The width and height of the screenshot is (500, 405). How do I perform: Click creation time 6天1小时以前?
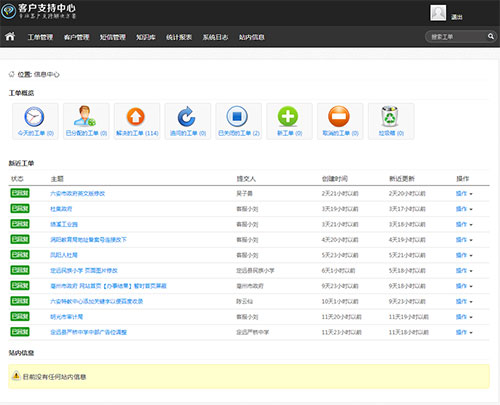pyautogui.click(x=338, y=270)
